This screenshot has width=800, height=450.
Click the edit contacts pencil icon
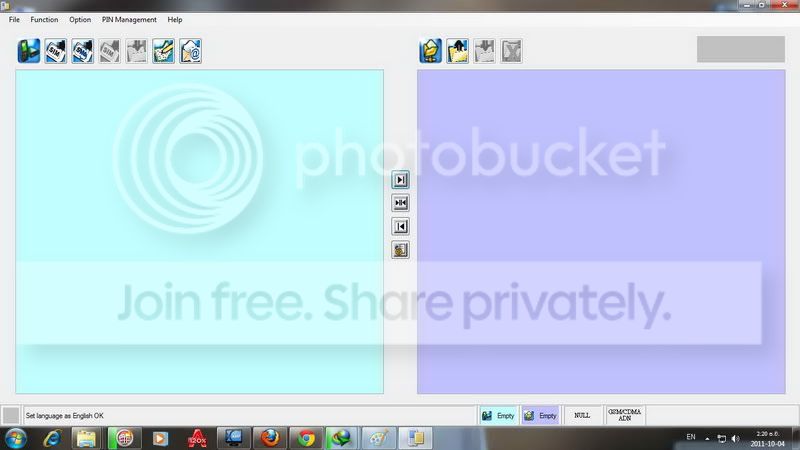click(x=163, y=51)
